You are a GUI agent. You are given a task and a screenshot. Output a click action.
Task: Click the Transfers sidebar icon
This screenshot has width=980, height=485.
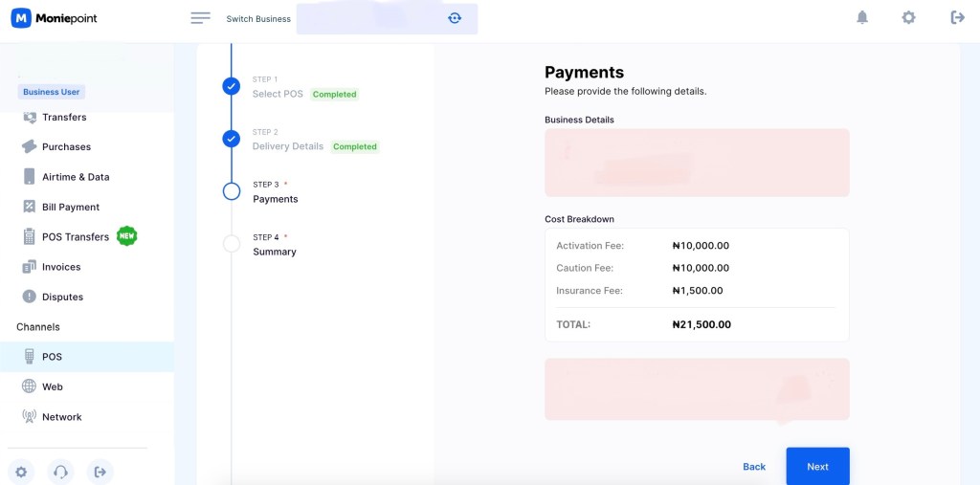(30, 117)
